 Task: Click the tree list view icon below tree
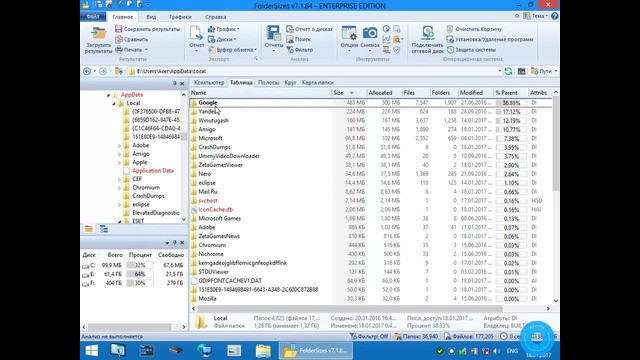coord(104,229)
